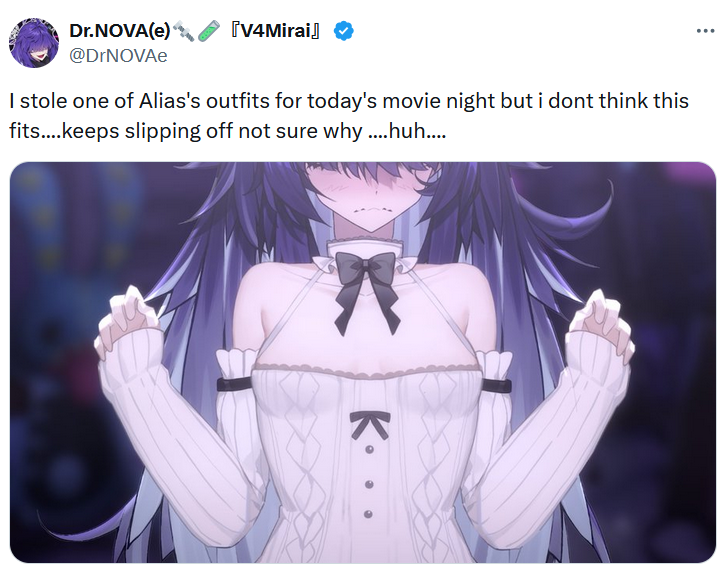The image size is (725, 568).
Task: Open the attached tweet image
Action: [x=363, y=362]
